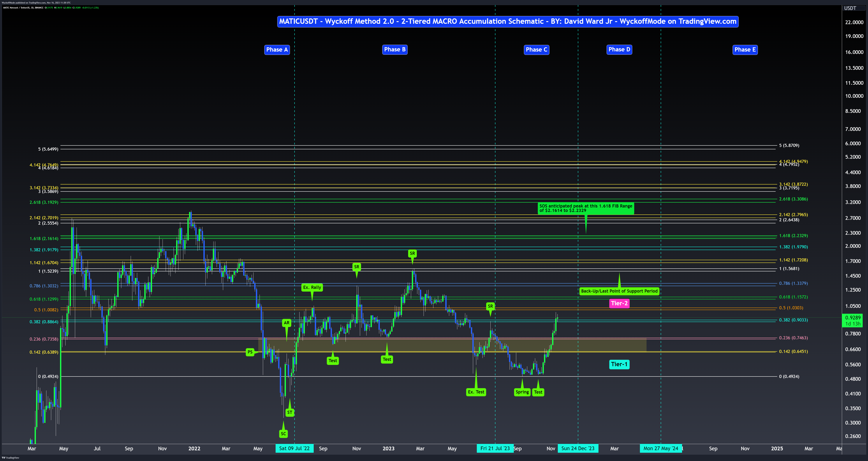Click the Fri 21 Jul '23 date marker
Screen dimensions: 868x461
[x=495, y=448]
